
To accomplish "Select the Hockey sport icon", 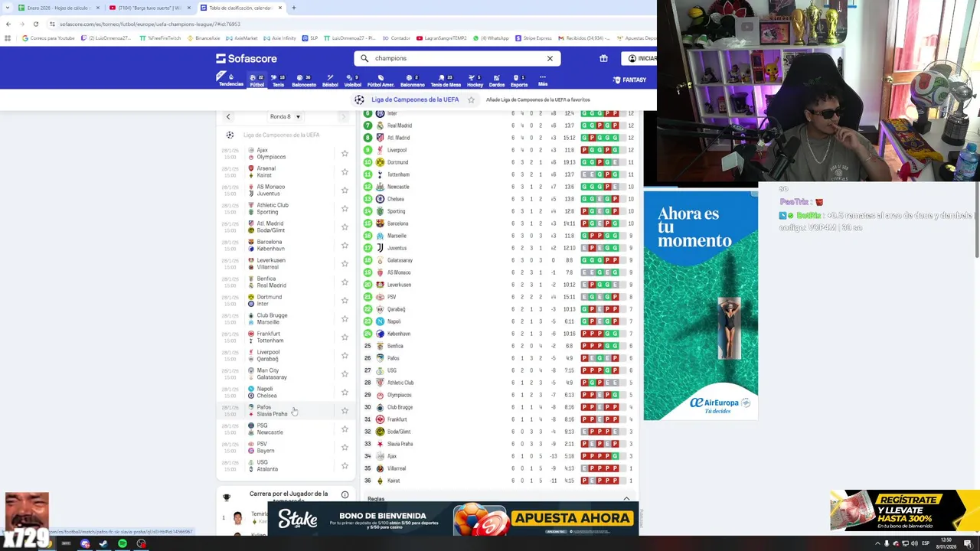I will (x=475, y=80).
